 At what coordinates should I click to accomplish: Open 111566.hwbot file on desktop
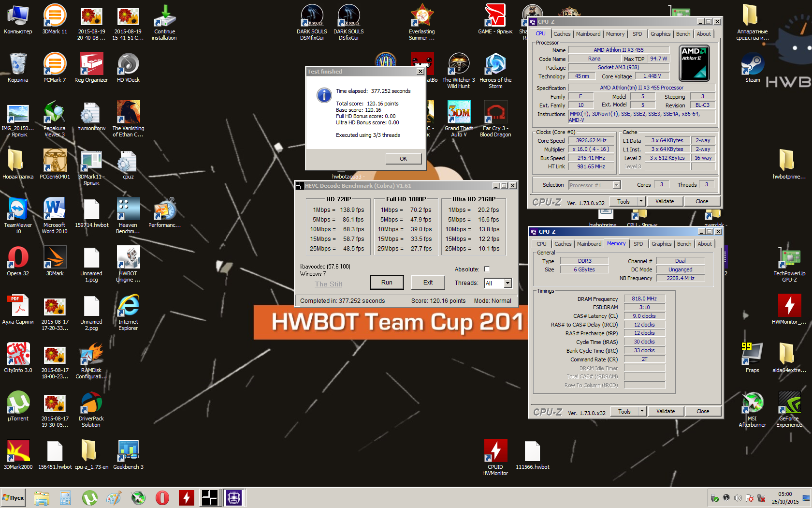pos(532,455)
